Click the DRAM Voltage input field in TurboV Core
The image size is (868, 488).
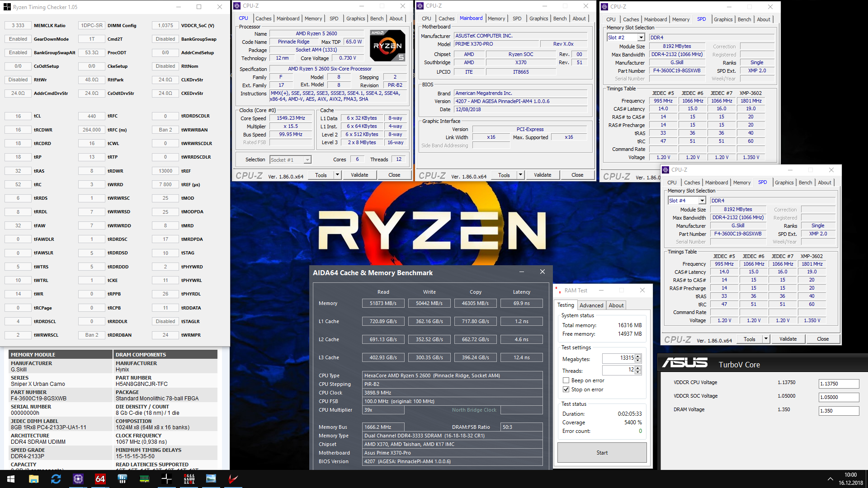(x=838, y=411)
